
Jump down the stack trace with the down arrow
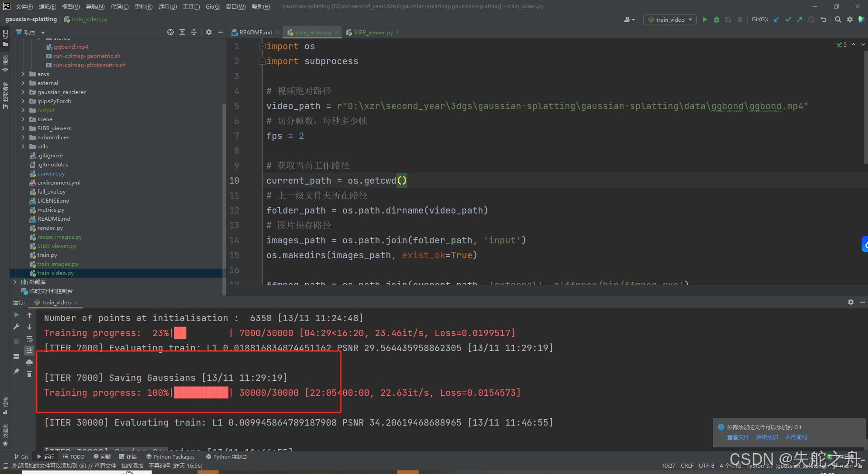29,327
